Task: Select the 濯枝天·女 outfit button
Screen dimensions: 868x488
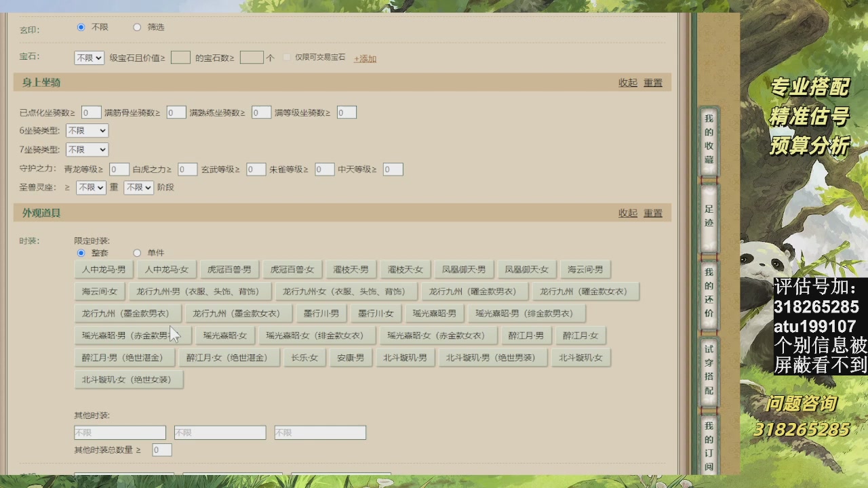Action: 406,270
